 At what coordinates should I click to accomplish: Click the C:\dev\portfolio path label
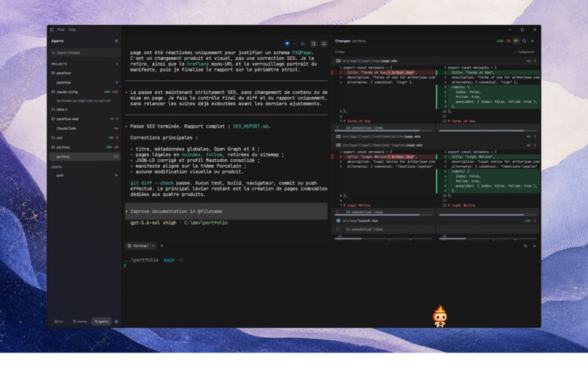(x=206, y=223)
